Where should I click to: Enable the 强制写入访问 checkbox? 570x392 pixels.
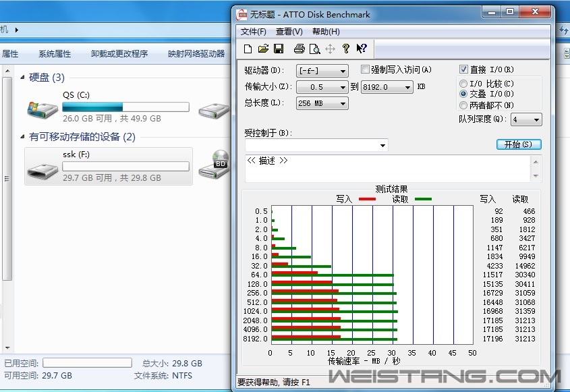point(365,69)
